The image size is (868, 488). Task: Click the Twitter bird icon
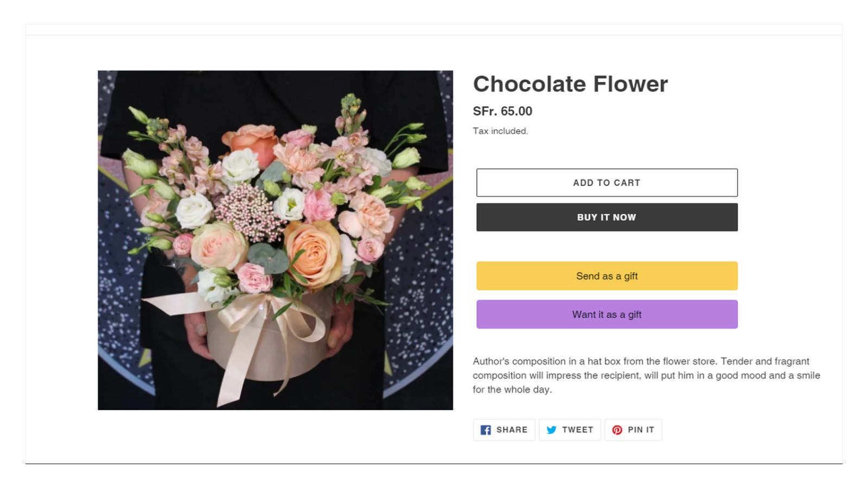[551, 430]
